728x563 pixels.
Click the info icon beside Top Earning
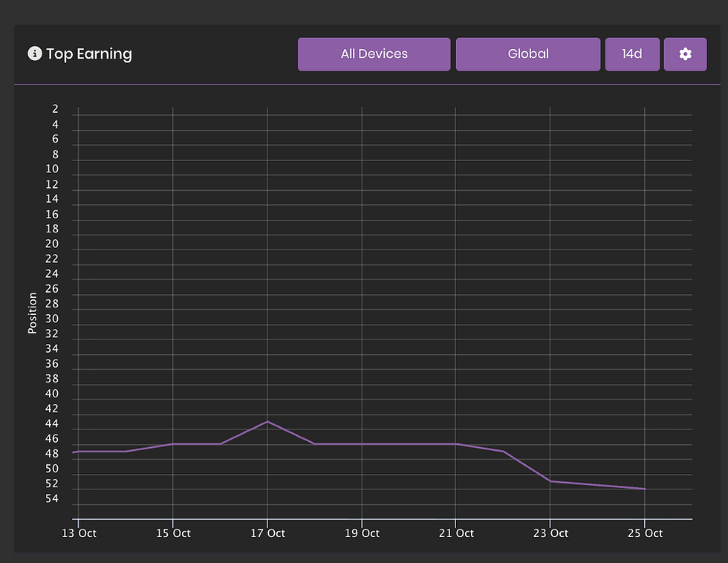(35, 53)
